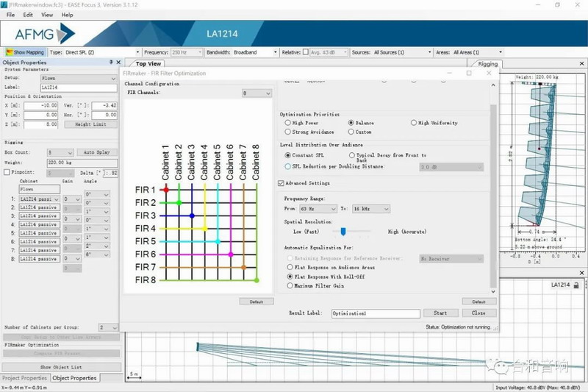Enable the Pinpoint checkbox
The image size is (588, 392).
(x=7, y=172)
